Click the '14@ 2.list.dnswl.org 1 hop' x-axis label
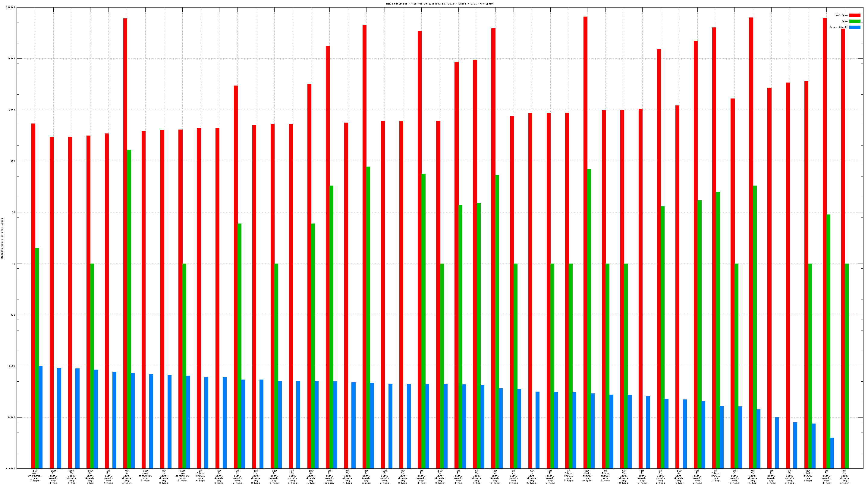 tap(90, 477)
